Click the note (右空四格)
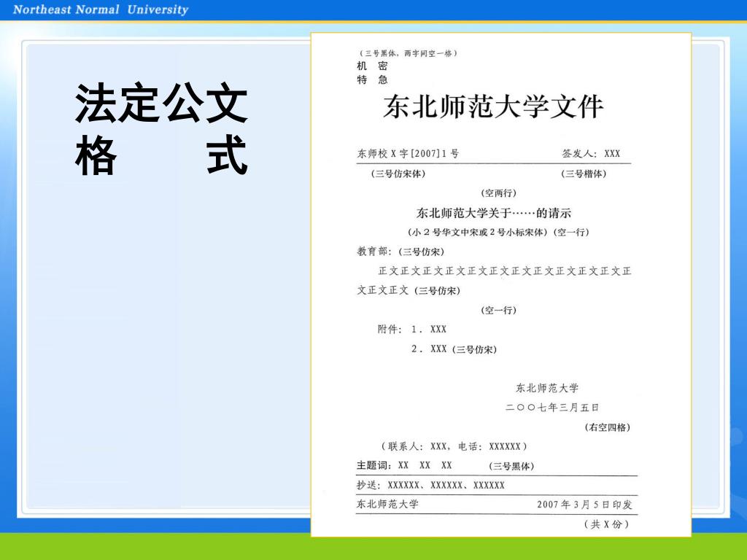 coord(608,427)
